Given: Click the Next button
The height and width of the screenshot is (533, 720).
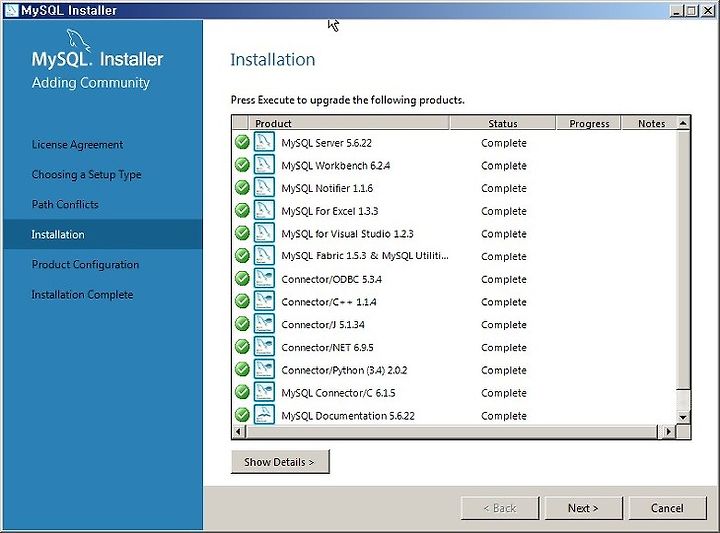Looking at the screenshot, I should pos(583,508).
